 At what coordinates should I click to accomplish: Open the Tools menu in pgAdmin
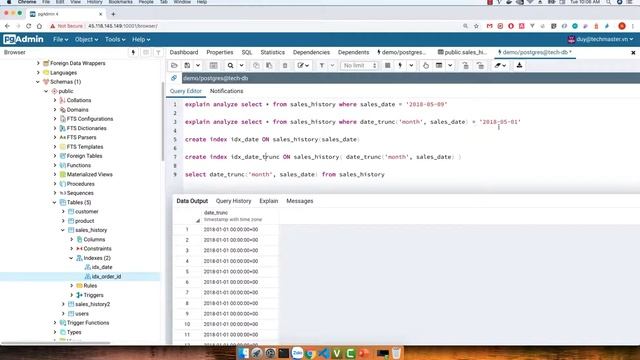(115, 39)
